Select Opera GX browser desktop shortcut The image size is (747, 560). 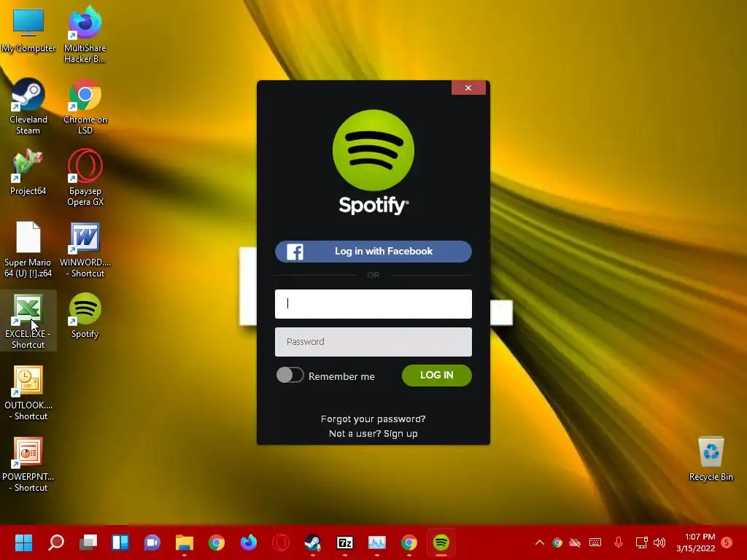[85, 178]
